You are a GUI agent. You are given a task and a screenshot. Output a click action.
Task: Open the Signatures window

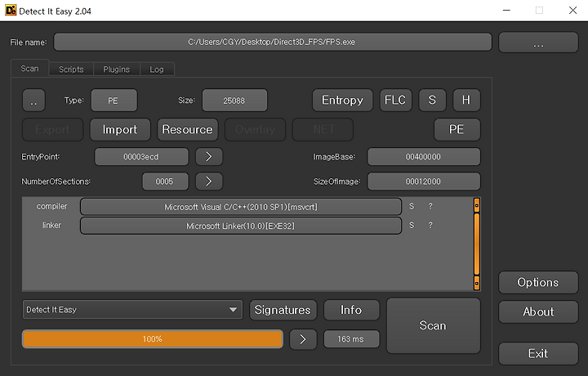(x=283, y=310)
